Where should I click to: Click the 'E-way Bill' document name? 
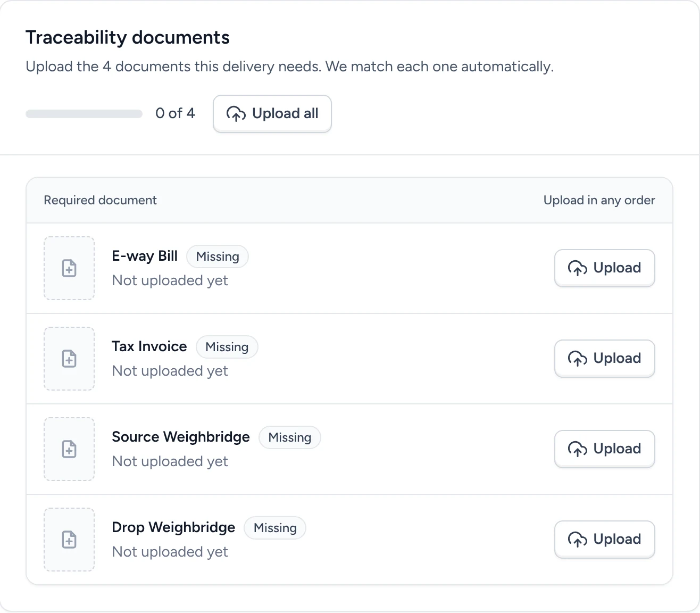145,256
